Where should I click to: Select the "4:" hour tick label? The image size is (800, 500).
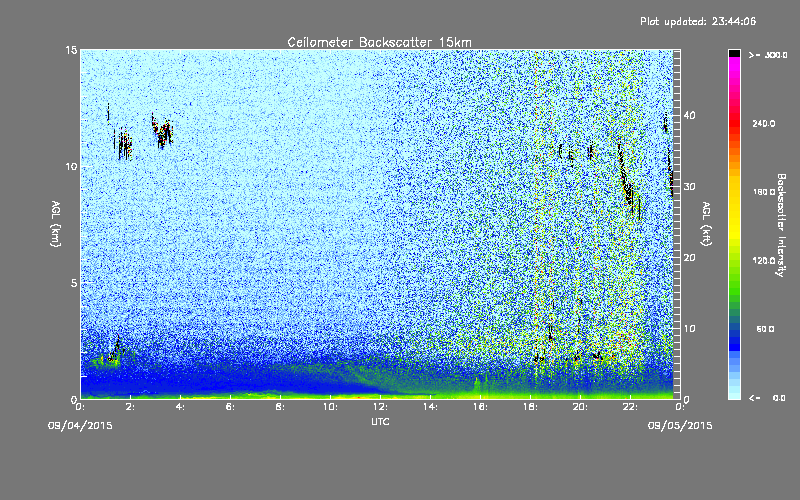(180, 407)
